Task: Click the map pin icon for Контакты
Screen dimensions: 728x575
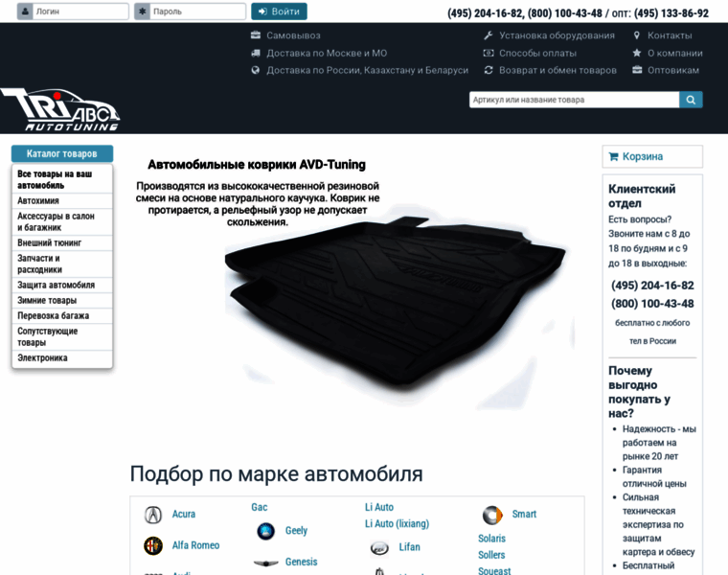Action: [x=637, y=34]
